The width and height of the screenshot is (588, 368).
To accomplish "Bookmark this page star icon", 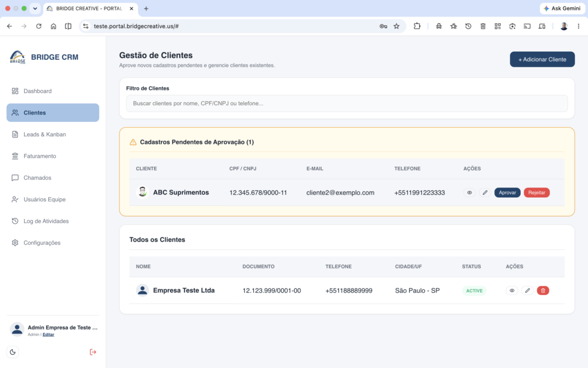I will click(396, 26).
